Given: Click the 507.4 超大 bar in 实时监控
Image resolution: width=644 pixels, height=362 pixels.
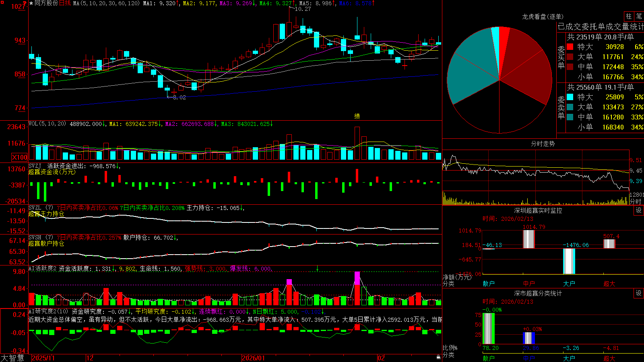Looking at the screenshot, I should 609,244.
